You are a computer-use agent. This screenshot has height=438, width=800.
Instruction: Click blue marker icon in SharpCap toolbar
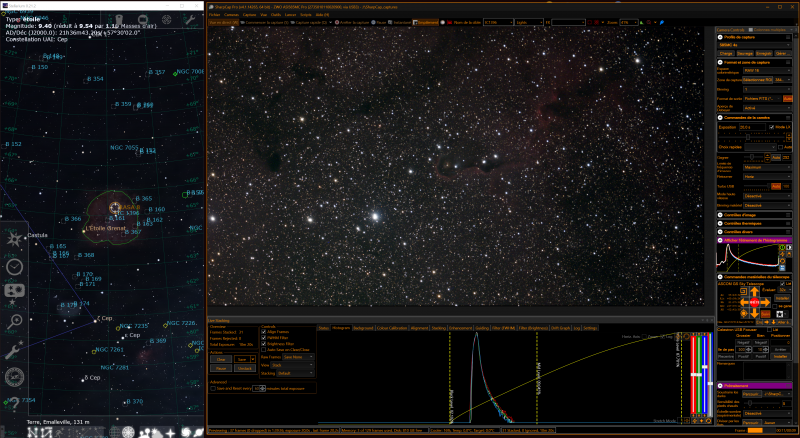point(662,22)
